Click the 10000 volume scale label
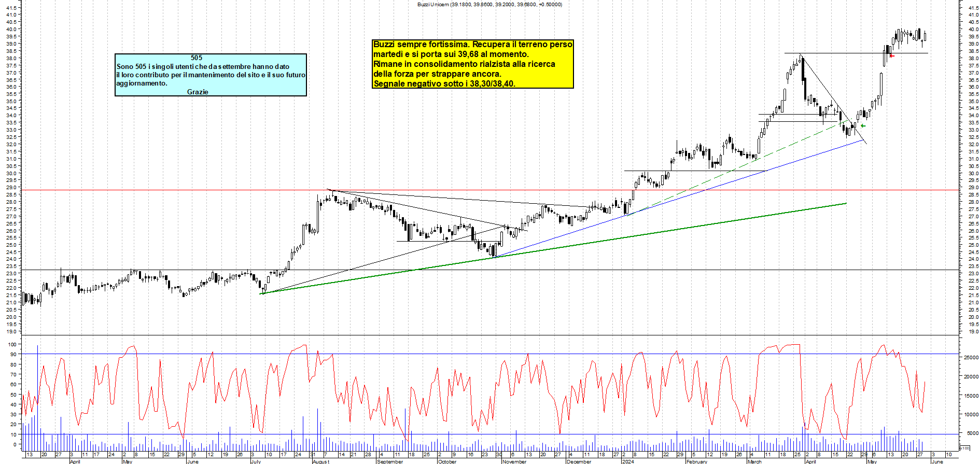This screenshot has width=980, height=464. point(971,415)
